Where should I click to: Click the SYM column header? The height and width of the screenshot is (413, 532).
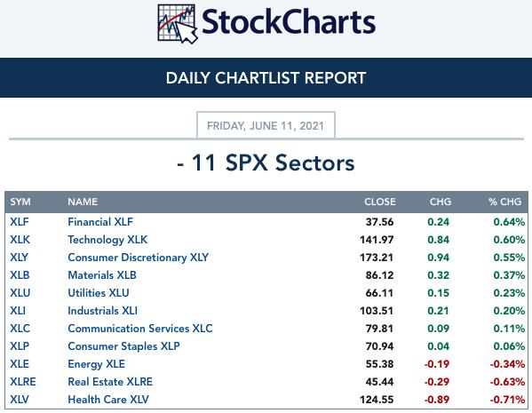20,202
